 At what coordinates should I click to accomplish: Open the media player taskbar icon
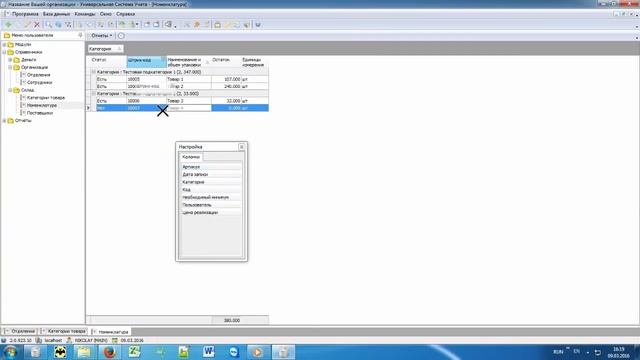pyautogui.click(x=258, y=352)
